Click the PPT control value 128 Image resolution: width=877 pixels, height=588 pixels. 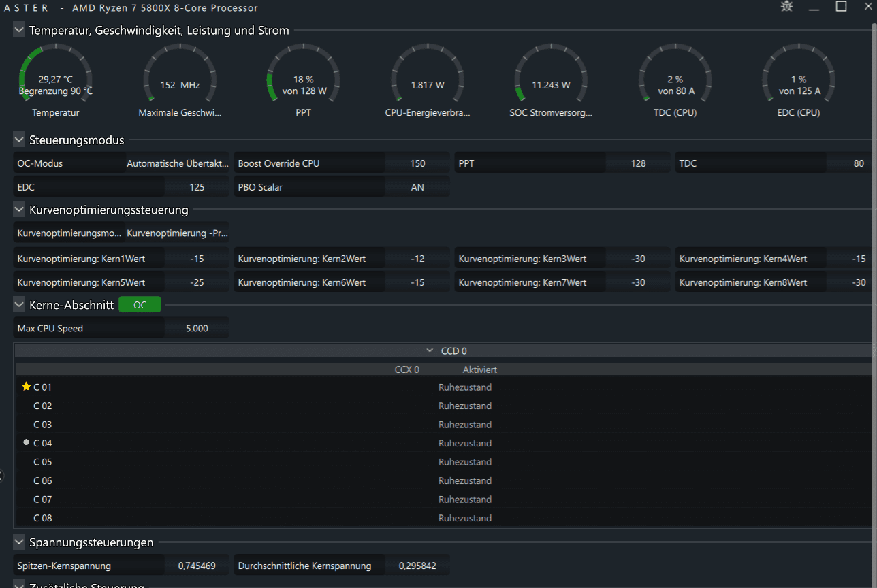(638, 163)
